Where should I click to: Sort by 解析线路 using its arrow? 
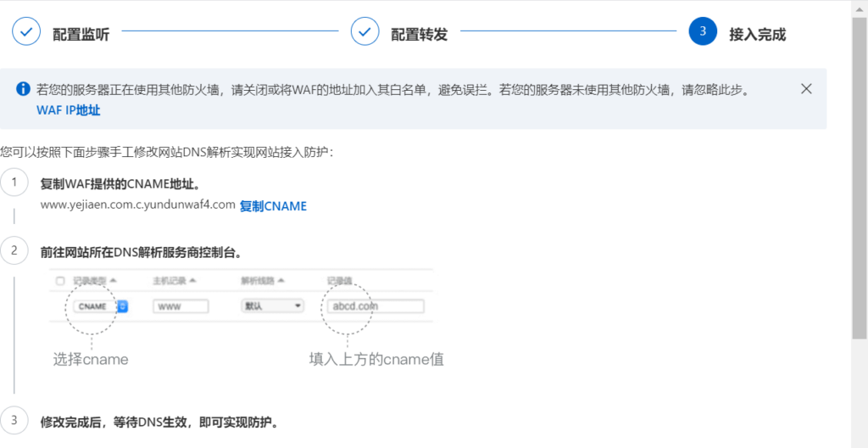click(281, 281)
